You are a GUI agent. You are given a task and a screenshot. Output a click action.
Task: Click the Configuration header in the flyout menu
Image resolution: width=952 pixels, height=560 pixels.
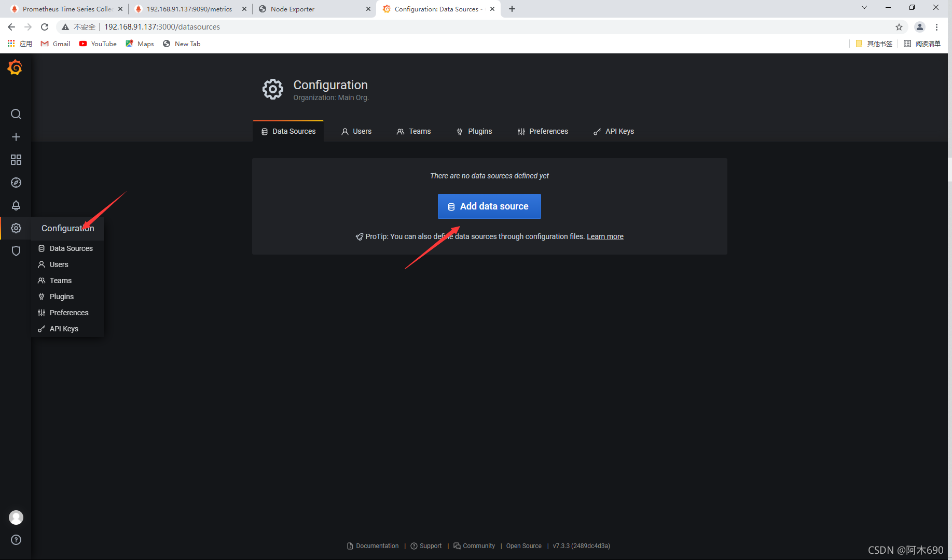click(68, 228)
